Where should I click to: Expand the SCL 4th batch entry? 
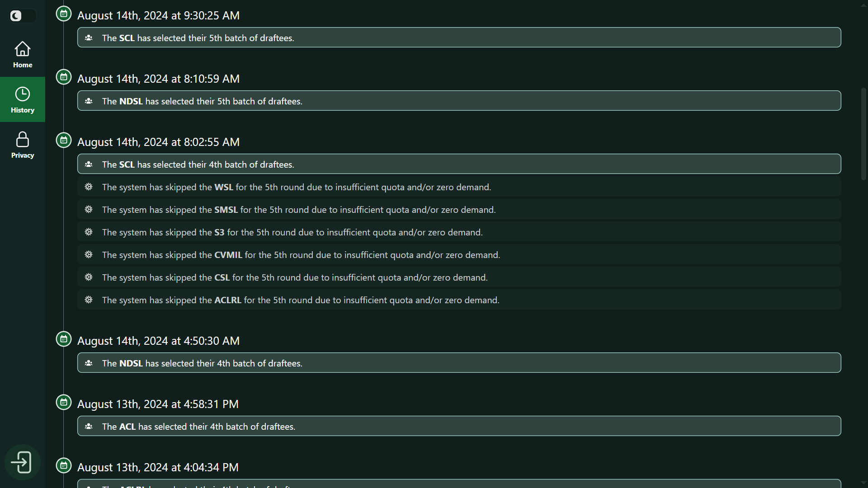[x=459, y=164]
